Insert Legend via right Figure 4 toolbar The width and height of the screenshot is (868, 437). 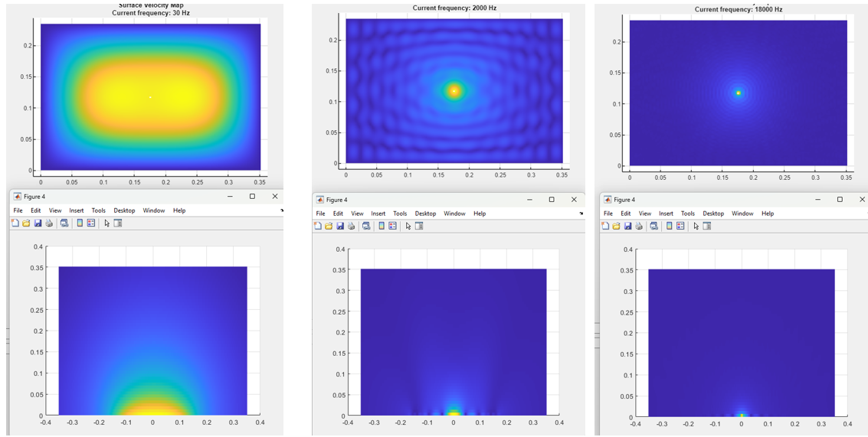pos(680,226)
